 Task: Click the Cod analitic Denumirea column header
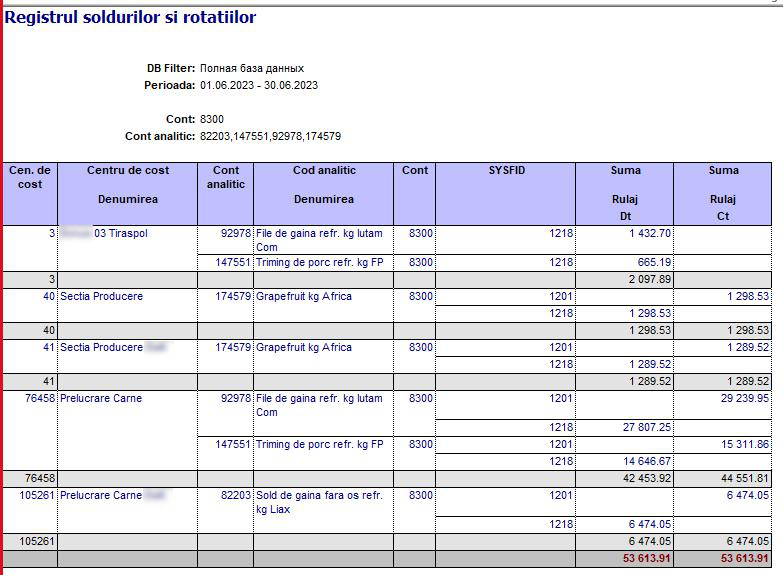[x=324, y=194]
